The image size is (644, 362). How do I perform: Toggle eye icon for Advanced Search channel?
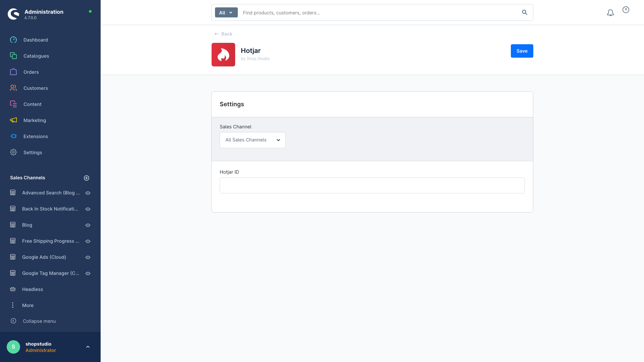(x=88, y=193)
